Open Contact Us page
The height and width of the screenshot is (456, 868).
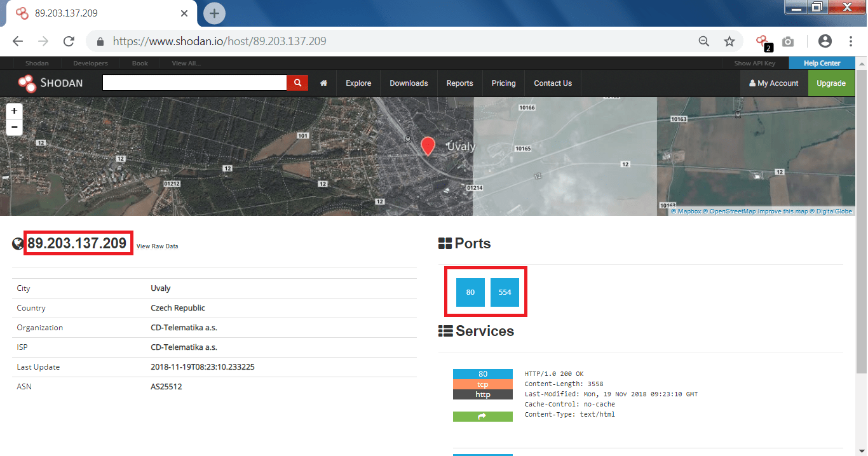click(x=553, y=83)
